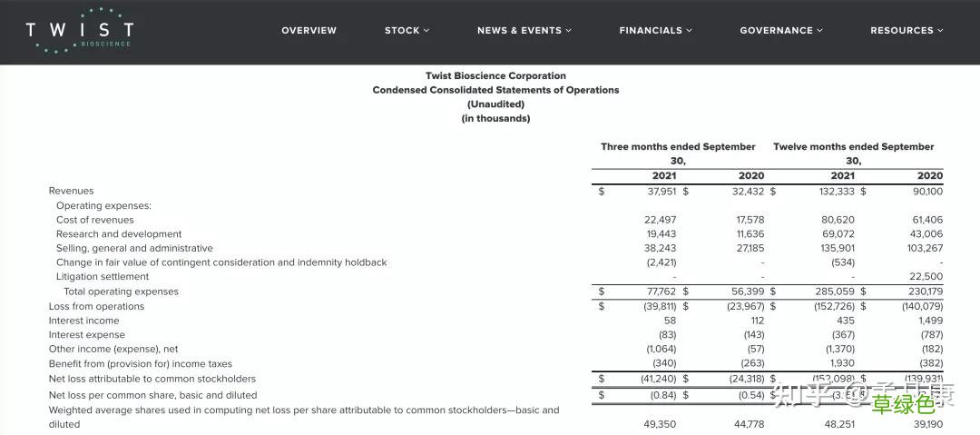
Task: Click Selling, general and administrative label
Action: coord(134,249)
